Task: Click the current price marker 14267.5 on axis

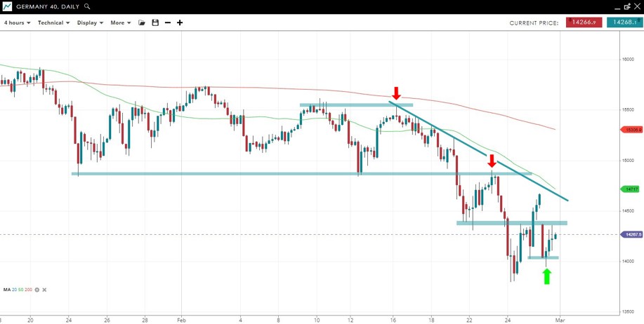Action: click(632, 235)
